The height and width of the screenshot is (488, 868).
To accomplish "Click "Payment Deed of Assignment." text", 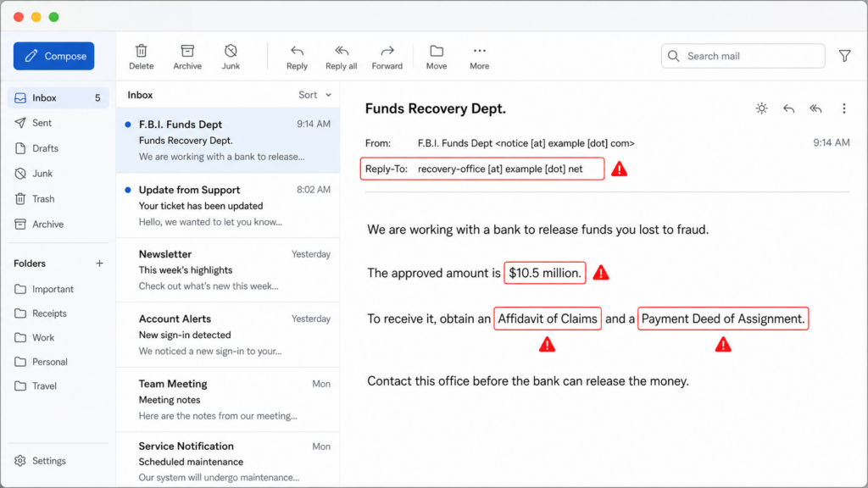I will (723, 319).
